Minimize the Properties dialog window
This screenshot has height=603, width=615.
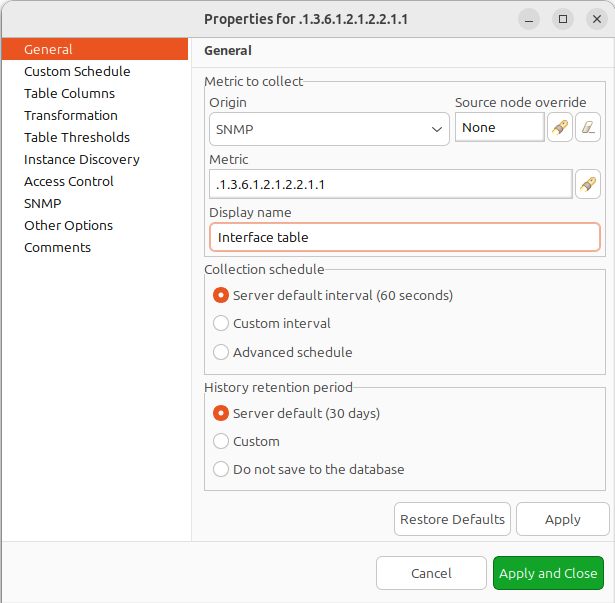coord(531,19)
